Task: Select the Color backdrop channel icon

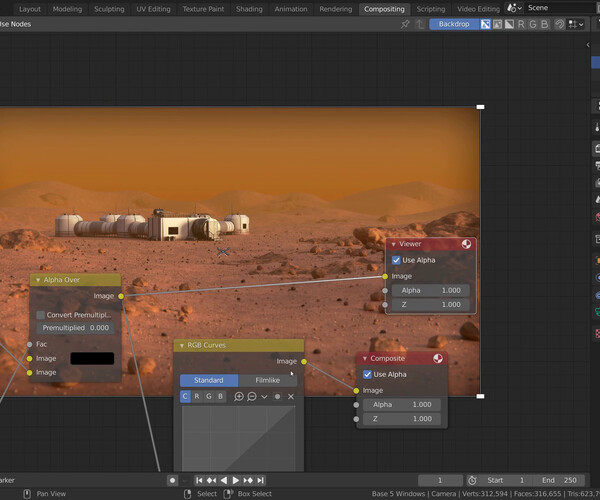Action: [497, 24]
